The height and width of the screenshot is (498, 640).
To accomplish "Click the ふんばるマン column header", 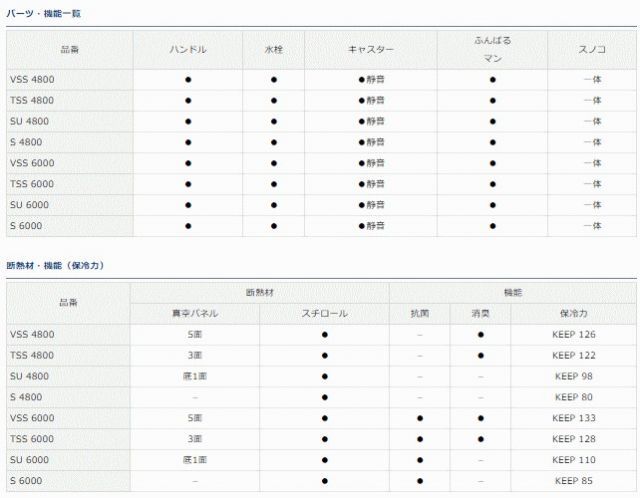I will pos(492,49).
